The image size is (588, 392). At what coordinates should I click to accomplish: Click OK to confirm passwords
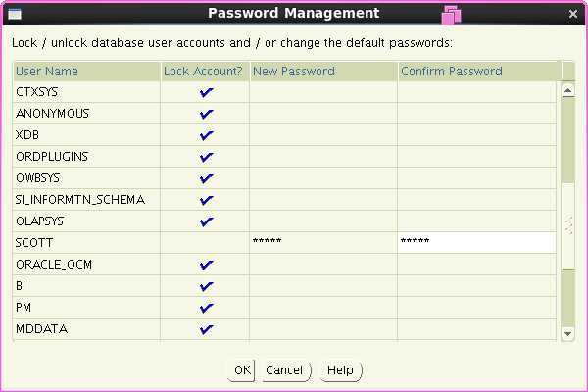(x=242, y=370)
